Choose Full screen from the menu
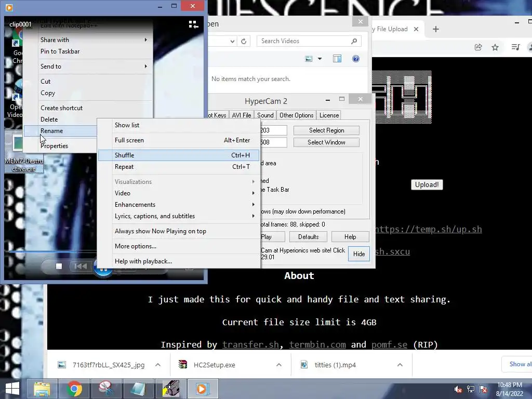Viewport: 532px width, 399px height. (179, 140)
